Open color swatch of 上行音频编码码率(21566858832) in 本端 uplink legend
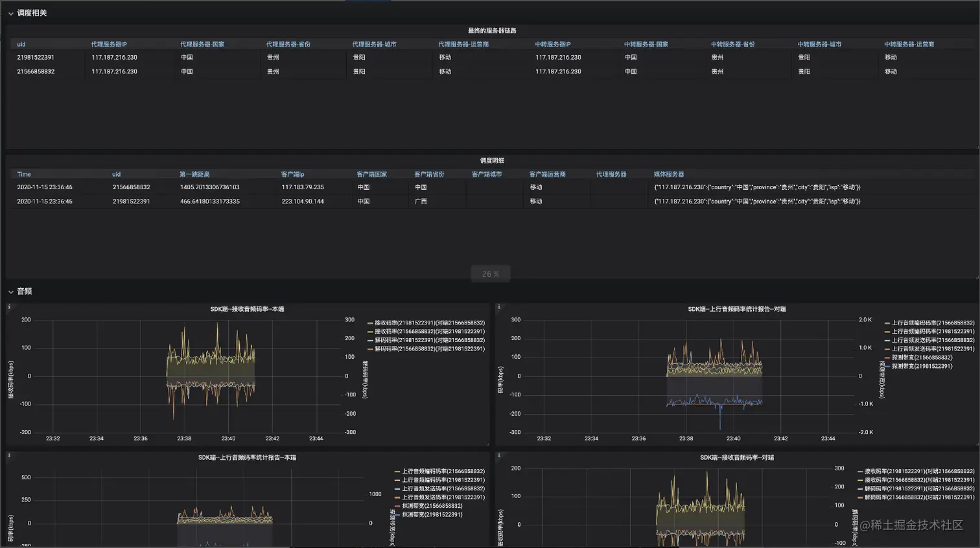Screen dimensions: 980x548 [397, 472]
